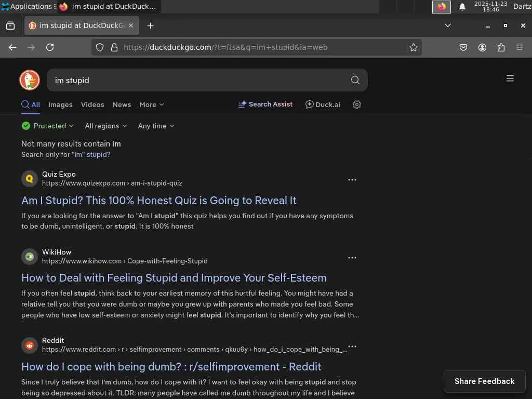The height and width of the screenshot is (399, 532).
Task: Click the DuckDuckGo logo
Action: (30, 80)
